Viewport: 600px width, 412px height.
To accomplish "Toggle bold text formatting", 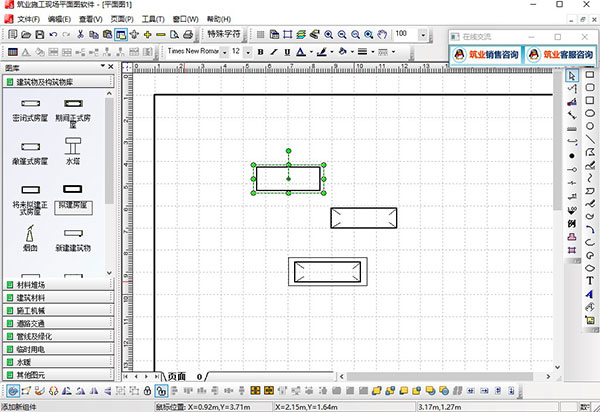I will pos(260,51).
